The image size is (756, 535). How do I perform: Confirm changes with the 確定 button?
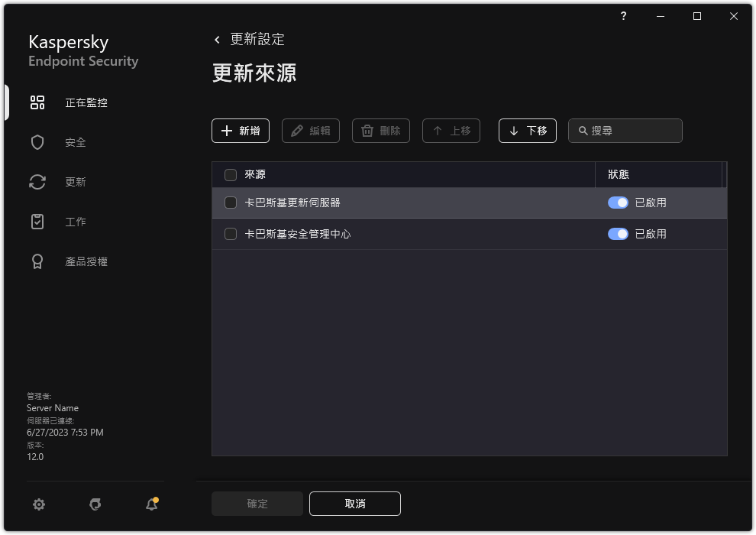point(257,504)
